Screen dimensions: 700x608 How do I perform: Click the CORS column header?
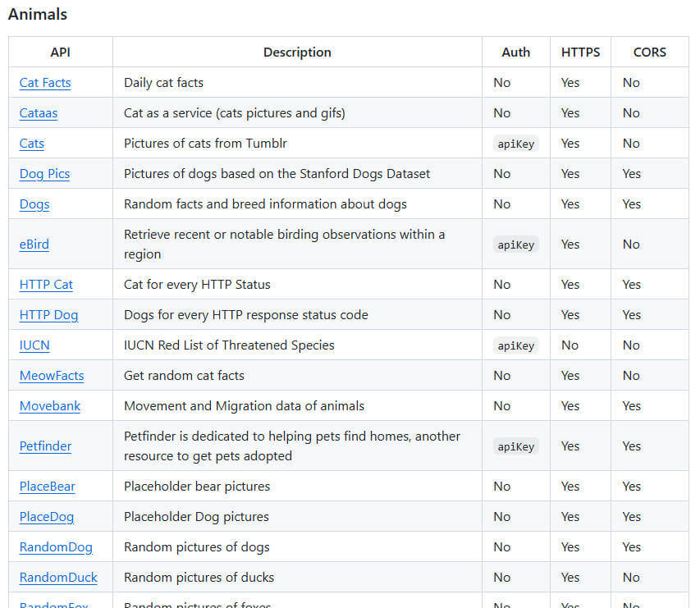650,53
